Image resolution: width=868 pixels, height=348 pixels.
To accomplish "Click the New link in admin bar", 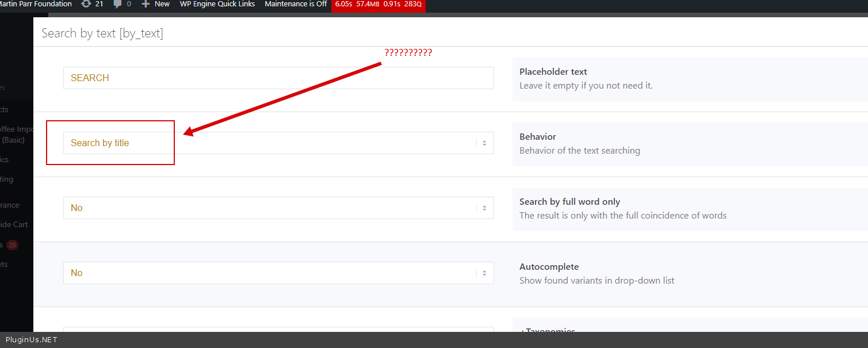I will [162, 4].
